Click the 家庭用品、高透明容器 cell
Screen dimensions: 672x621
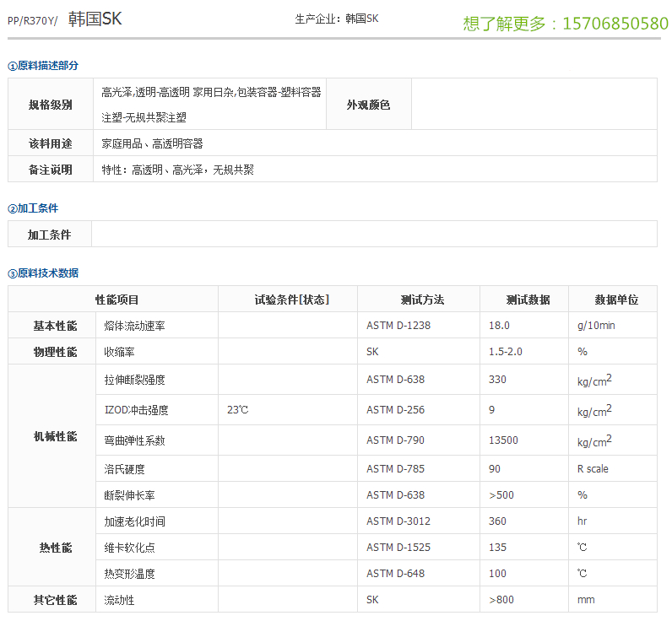coord(376,143)
